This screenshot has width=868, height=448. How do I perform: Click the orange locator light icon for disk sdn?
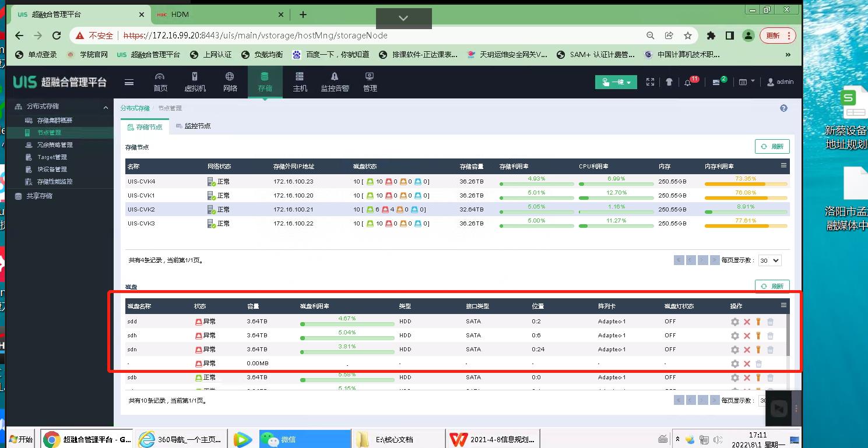click(758, 350)
